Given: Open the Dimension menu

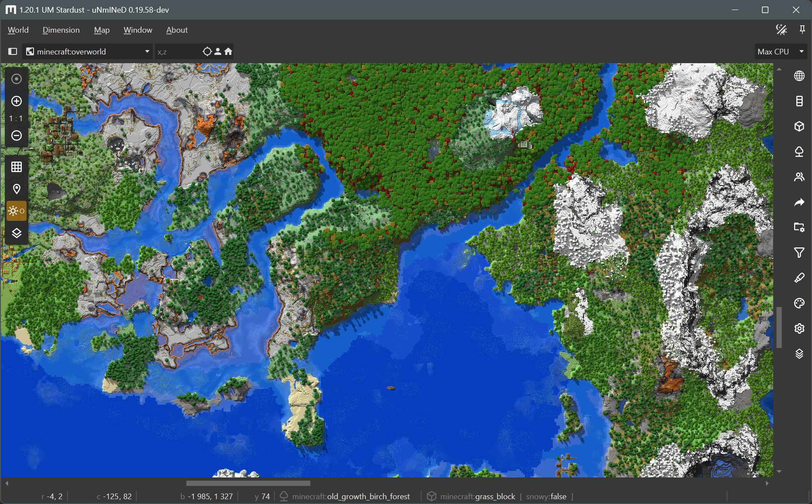Looking at the screenshot, I should 61,30.
